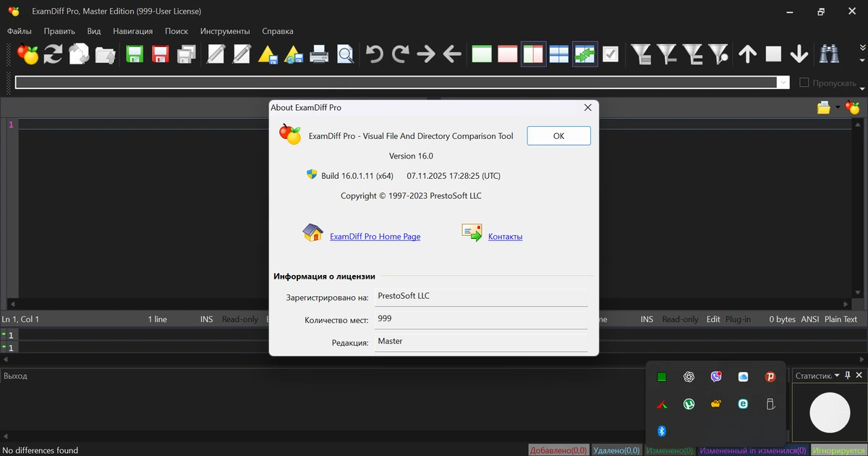The width and height of the screenshot is (868, 456).
Task: Open the Вид menu
Action: pyautogui.click(x=94, y=31)
